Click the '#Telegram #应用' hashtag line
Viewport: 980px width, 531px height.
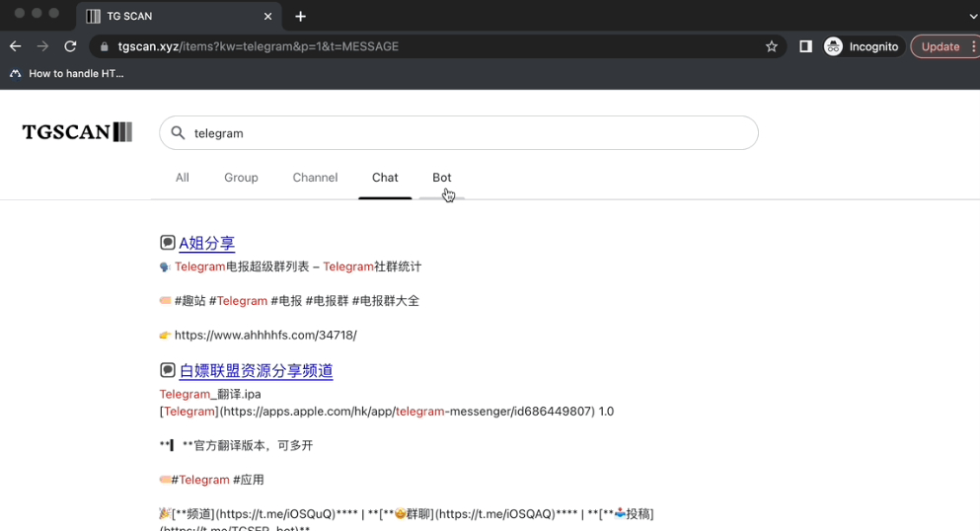point(211,480)
